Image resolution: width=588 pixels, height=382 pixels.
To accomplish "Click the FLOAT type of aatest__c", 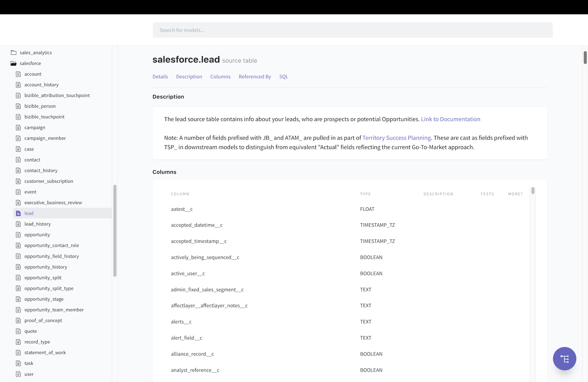I will point(367,209).
